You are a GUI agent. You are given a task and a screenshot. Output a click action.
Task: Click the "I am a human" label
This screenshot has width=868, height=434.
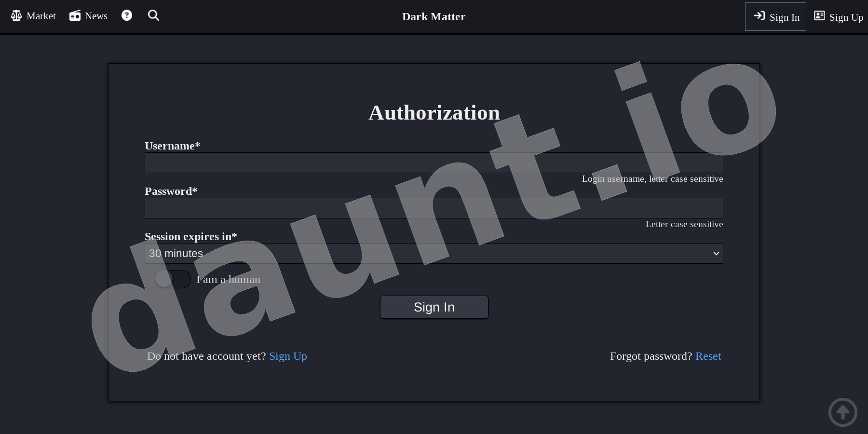[x=228, y=280]
